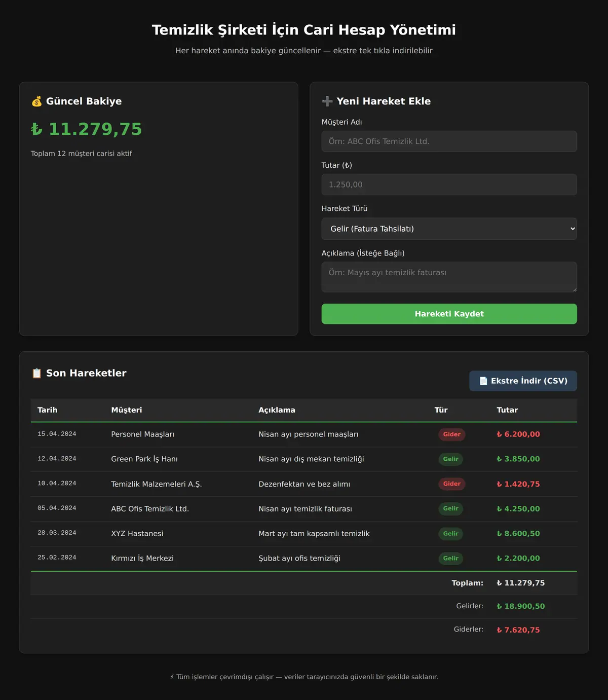Screen dimensions: 608x700
Task: Click the Gelir badge for Green Park İş Hanı
Action: (x=451, y=459)
